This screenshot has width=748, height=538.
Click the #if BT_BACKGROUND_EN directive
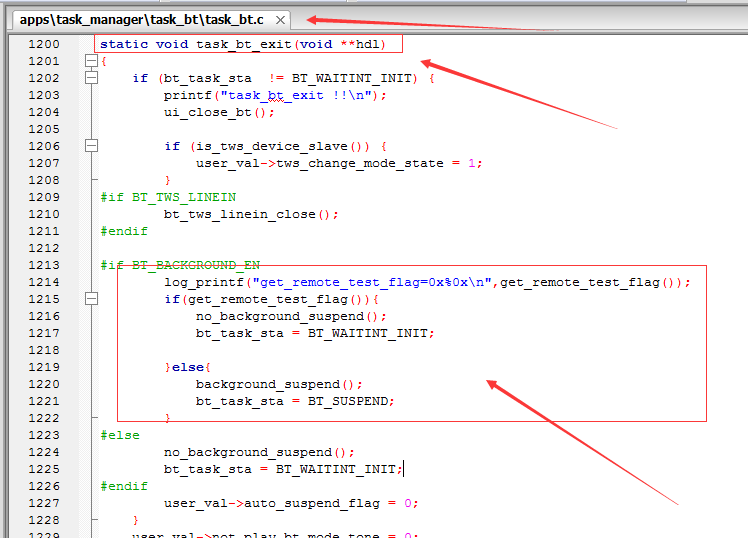(180, 265)
